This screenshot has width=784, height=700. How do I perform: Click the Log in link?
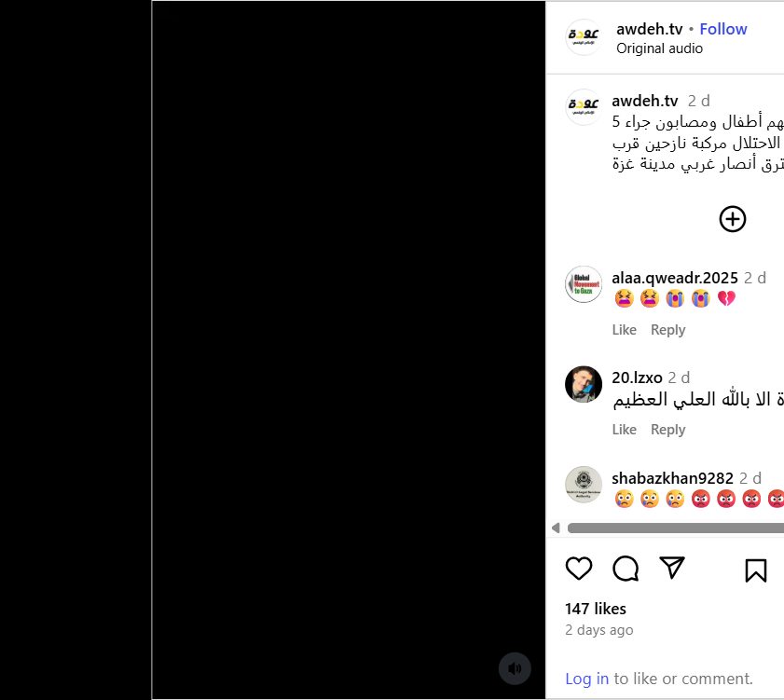click(x=587, y=679)
